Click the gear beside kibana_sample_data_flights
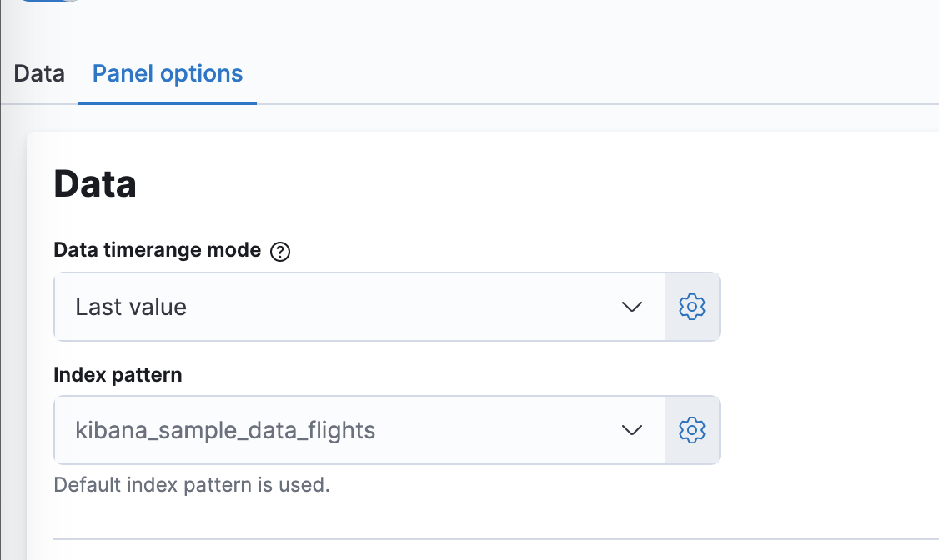 pyautogui.click(x=692, y=430)
